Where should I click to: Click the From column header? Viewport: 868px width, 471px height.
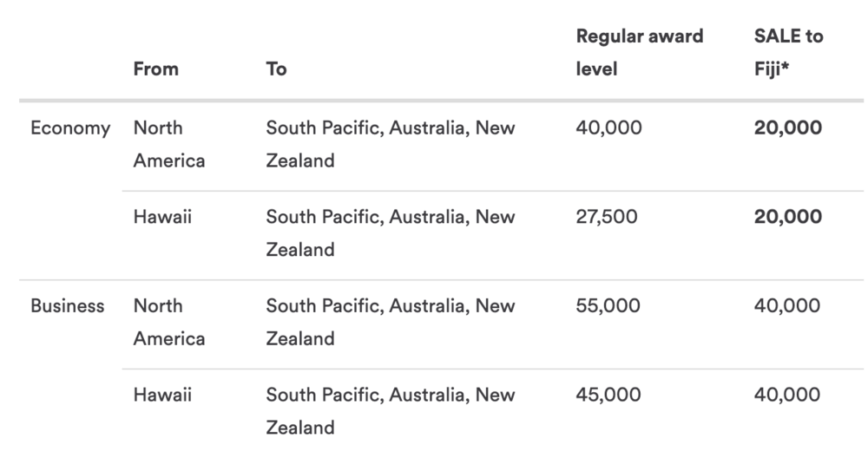tap(156, 69)
